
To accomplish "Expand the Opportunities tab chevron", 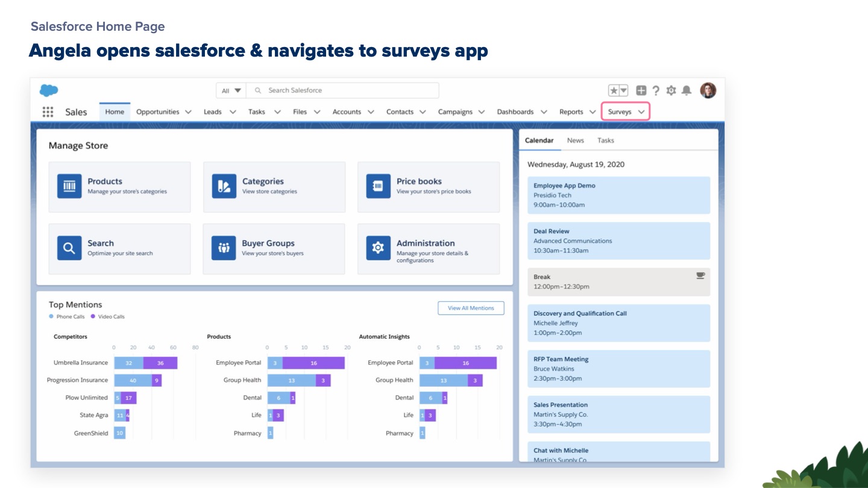I will [188, 112].
